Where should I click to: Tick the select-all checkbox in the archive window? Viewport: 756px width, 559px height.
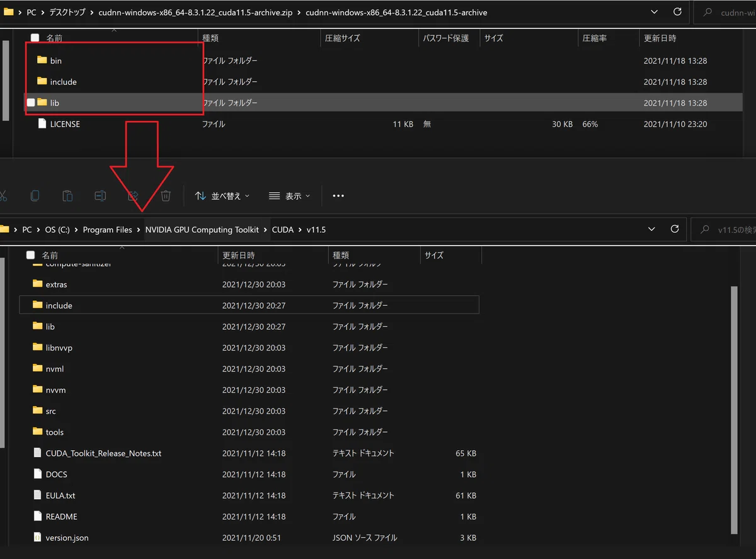pyautogui.click(x=35, y=38)
